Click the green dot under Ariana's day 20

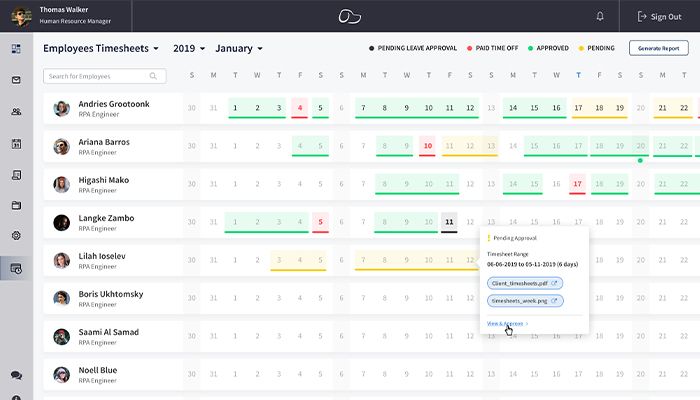(x=640, y=160)
